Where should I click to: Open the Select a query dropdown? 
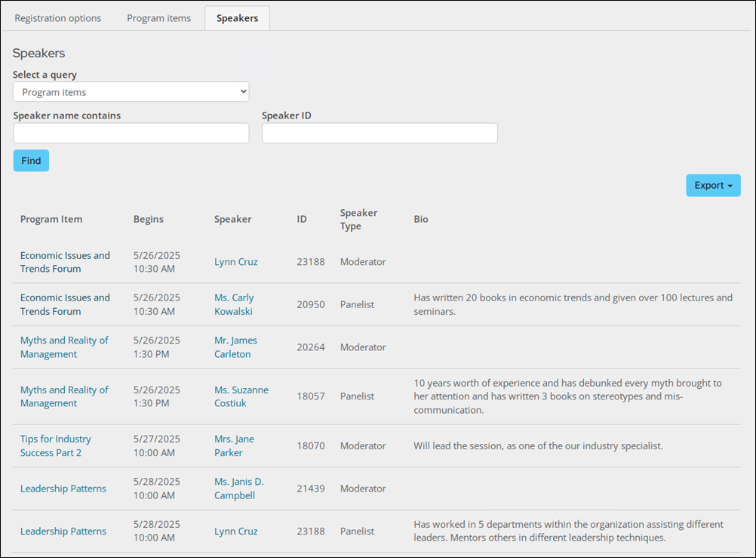[x=131, y=91]
